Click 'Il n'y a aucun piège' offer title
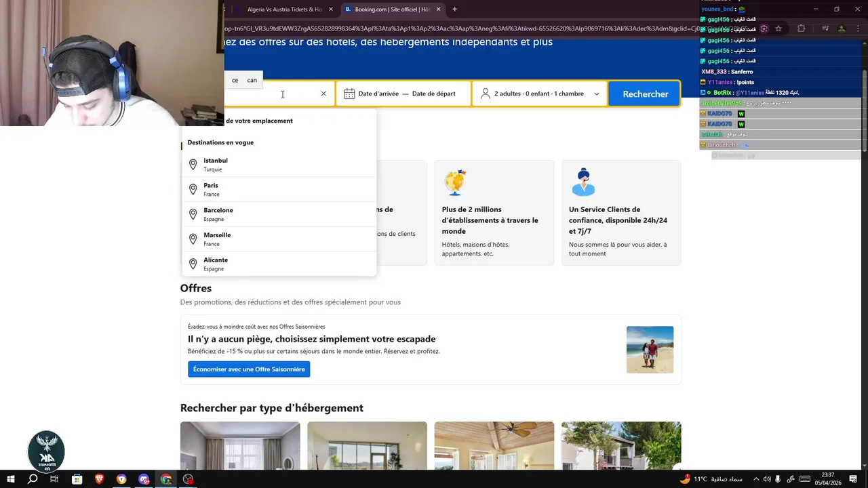Viewport: 868px width, 488px height. pos(312,339)
